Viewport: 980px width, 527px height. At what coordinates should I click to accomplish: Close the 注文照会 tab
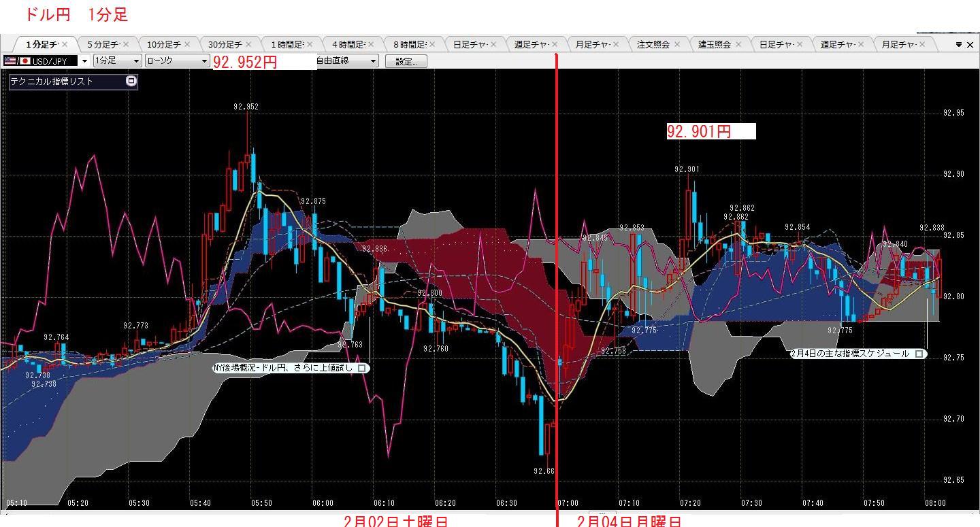pyautogui.click(x=677, y=44)
